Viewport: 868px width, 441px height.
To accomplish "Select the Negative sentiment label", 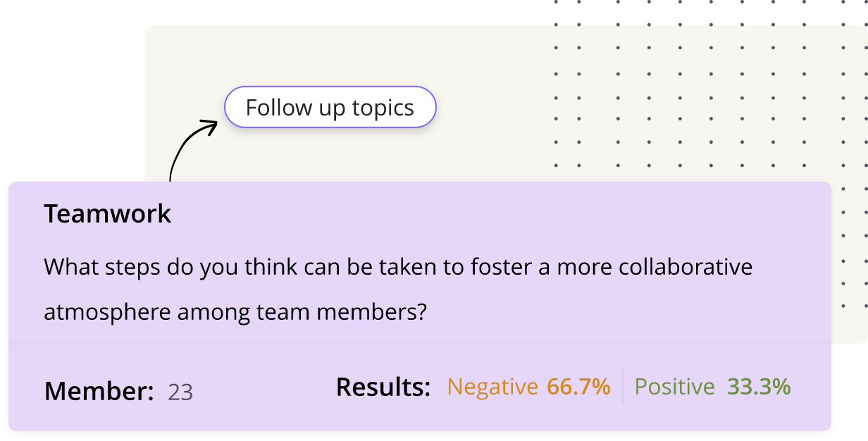I will [x=492, y=387].
